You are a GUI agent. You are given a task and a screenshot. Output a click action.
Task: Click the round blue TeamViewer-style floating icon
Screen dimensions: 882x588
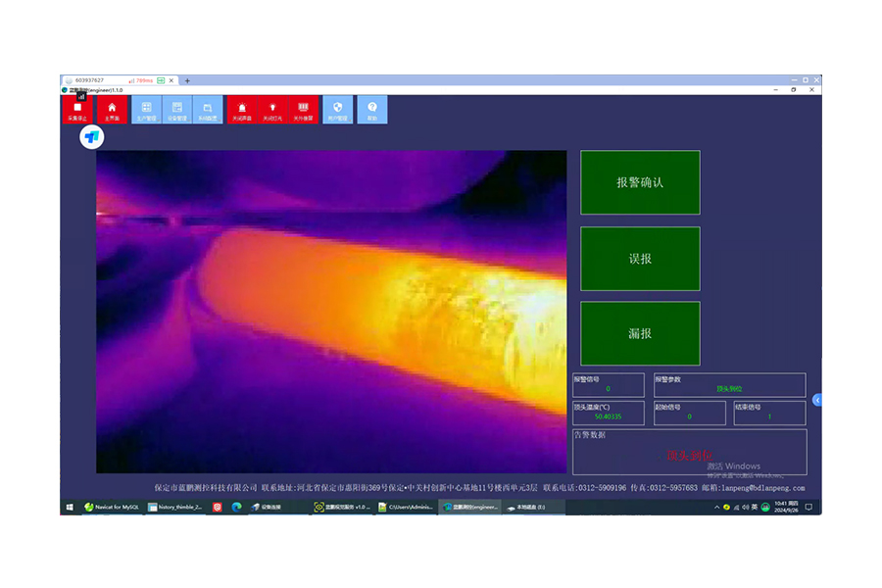pos(92,137)
